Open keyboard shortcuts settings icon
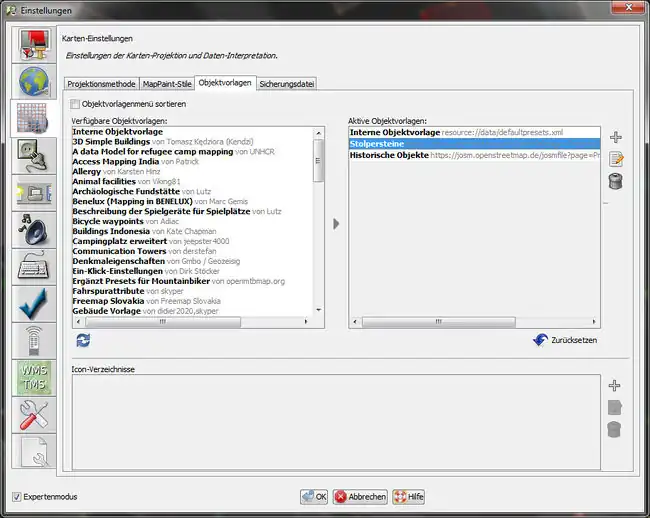This screenshot has width=650, height=518. (33, 268)
